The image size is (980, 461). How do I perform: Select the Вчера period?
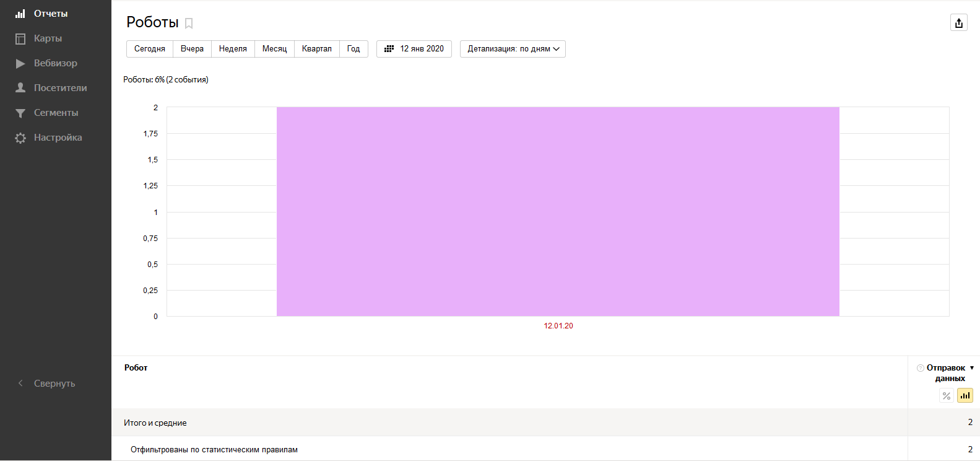point(192,49)
